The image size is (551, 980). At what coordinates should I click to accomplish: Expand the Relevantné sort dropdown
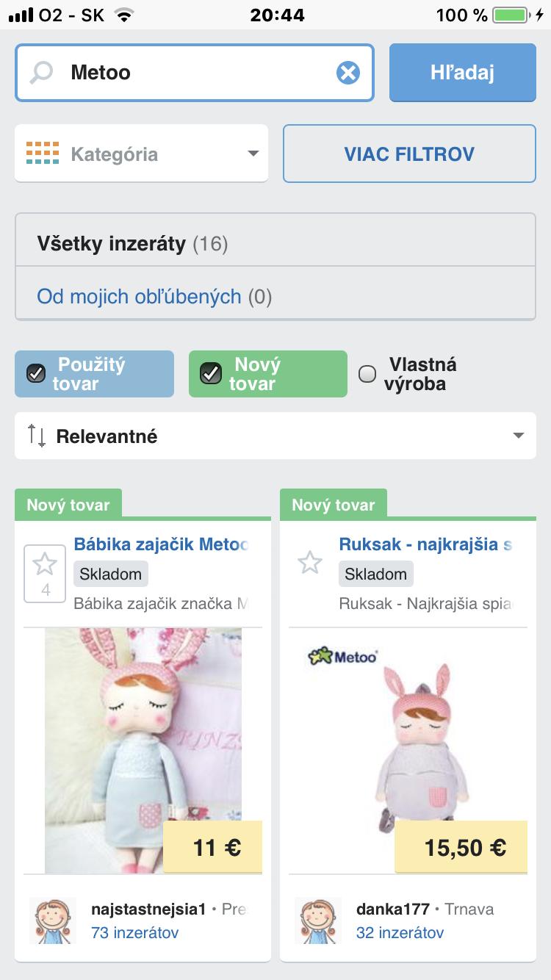[x=275, y=436]
